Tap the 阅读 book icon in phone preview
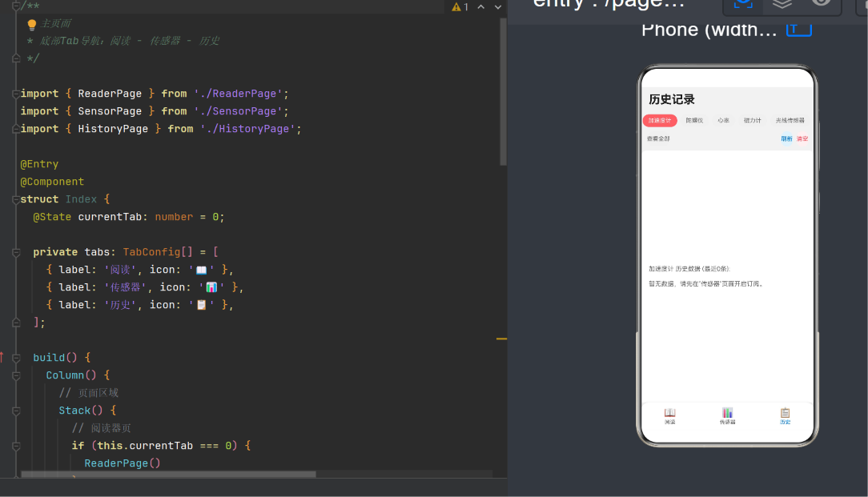The width and height of the screenshot is (868, 497). [670, 413]
